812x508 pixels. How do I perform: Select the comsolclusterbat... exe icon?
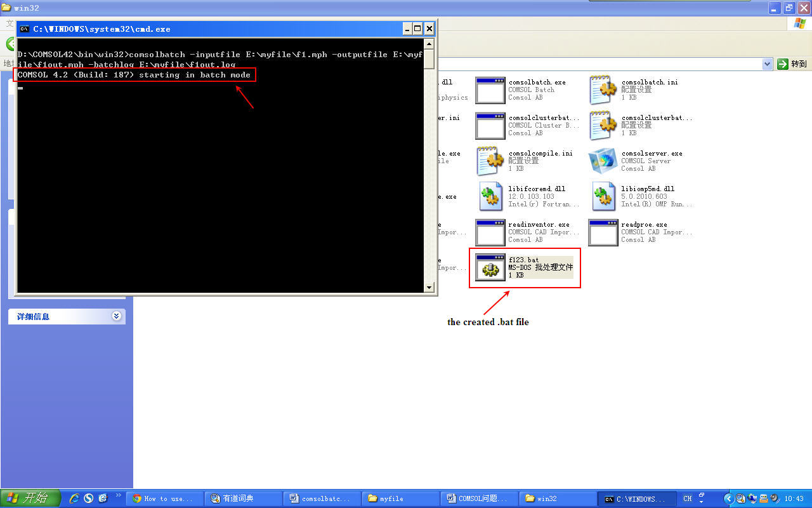pos(490,126)
